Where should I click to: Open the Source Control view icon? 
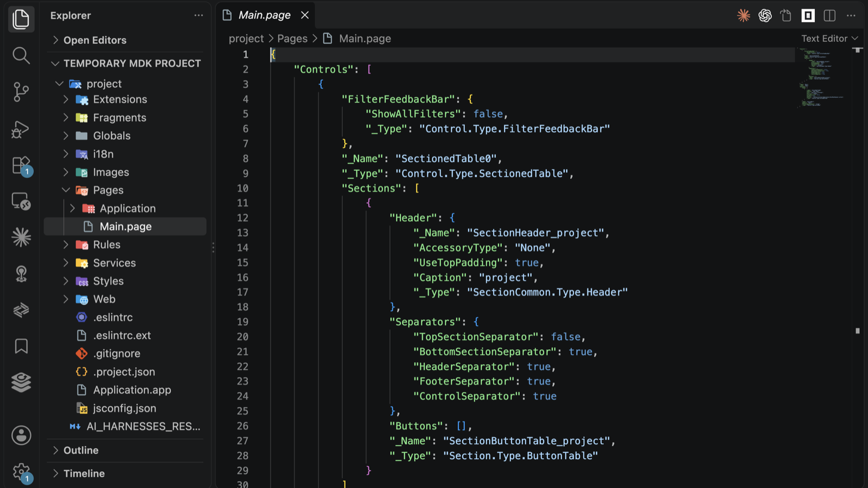21,92
